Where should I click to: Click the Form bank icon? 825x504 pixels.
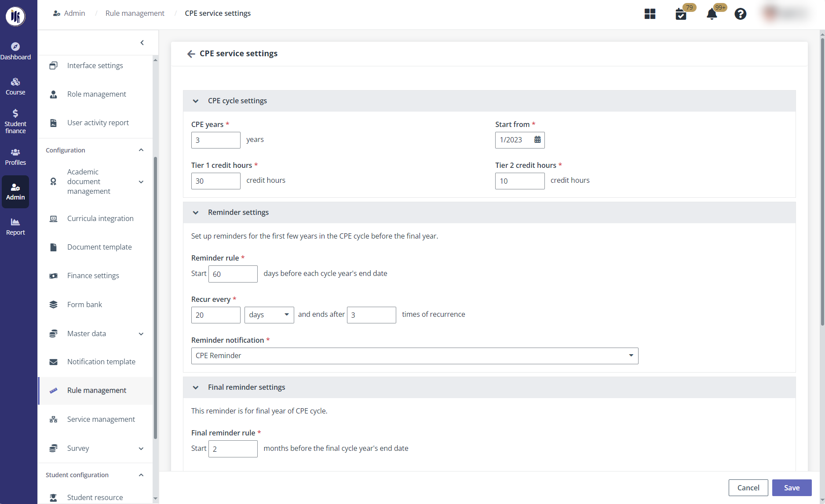53,305
